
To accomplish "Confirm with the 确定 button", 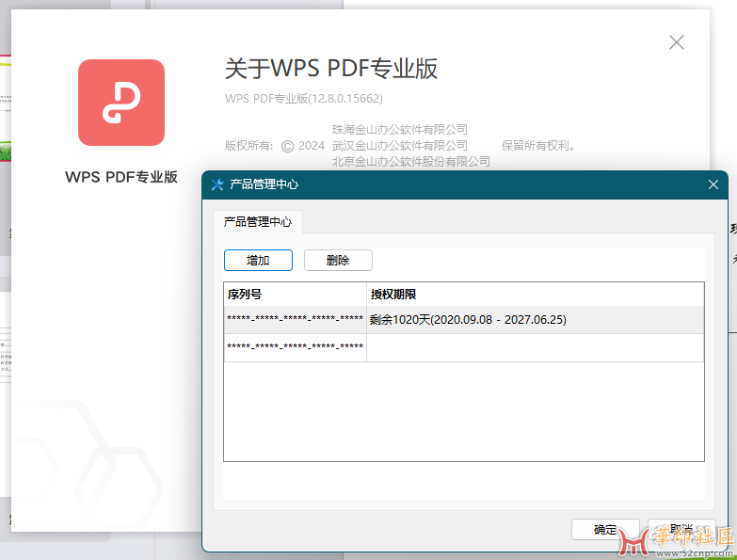I will (605, 529).
